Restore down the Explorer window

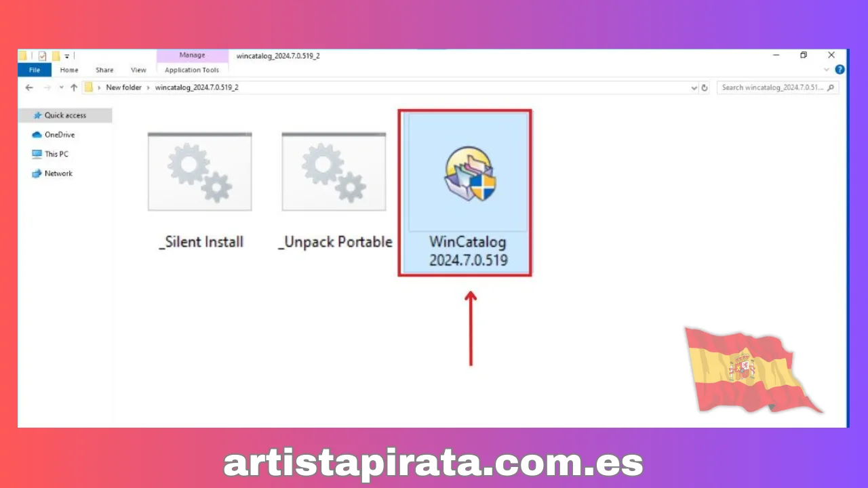[x=804, y=55]
